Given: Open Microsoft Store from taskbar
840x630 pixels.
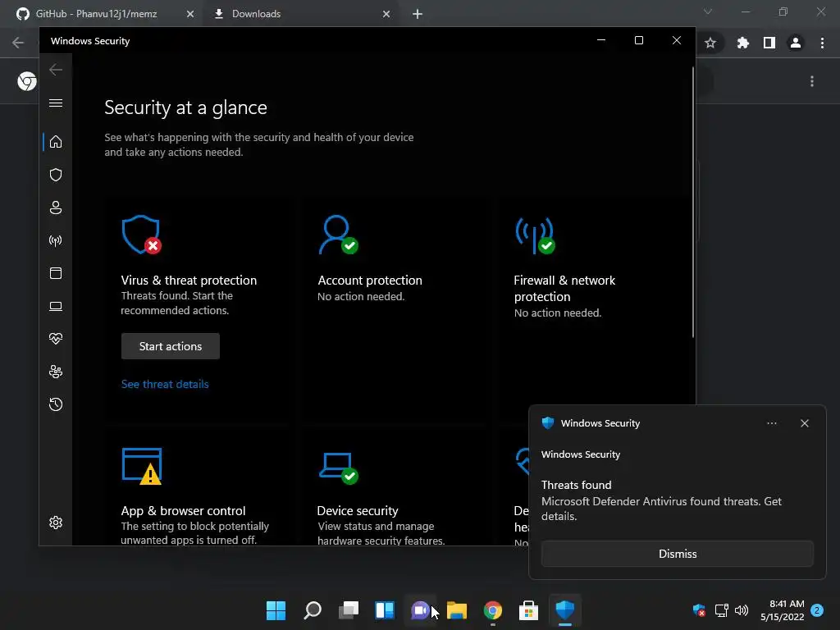Looking at the screenshot, I should (529, 610).
